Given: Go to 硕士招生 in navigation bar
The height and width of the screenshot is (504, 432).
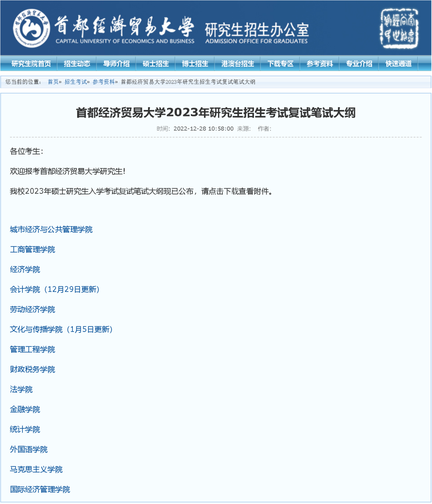Looking at the screenshot, I should 156,64.
